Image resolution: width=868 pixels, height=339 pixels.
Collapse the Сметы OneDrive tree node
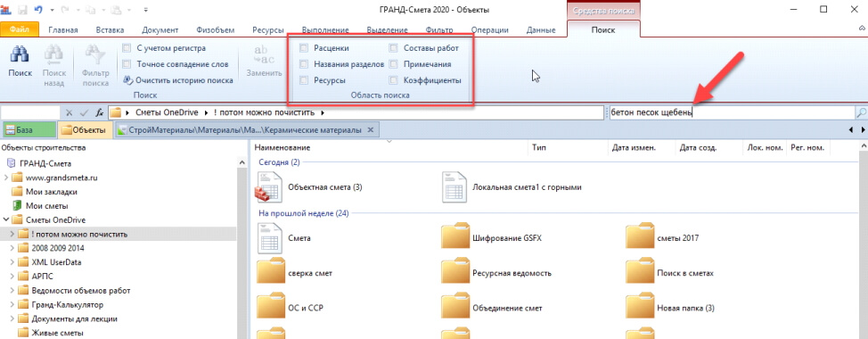click(x=6, y=219)
